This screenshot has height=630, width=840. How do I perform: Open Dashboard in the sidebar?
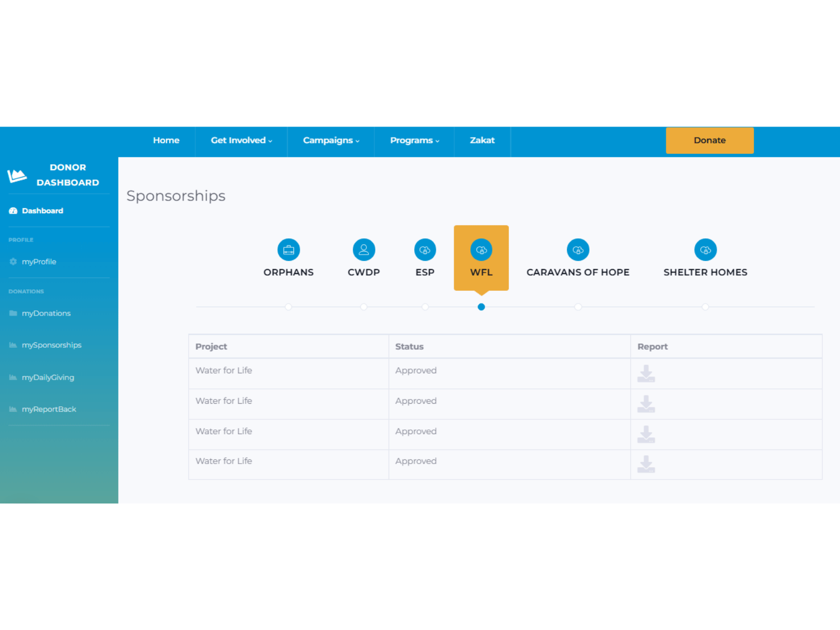[x=43, y=211]
